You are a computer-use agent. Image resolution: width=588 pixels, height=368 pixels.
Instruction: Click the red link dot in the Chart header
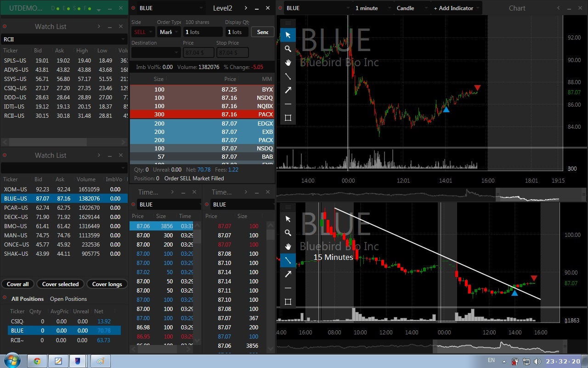(280, 8)
